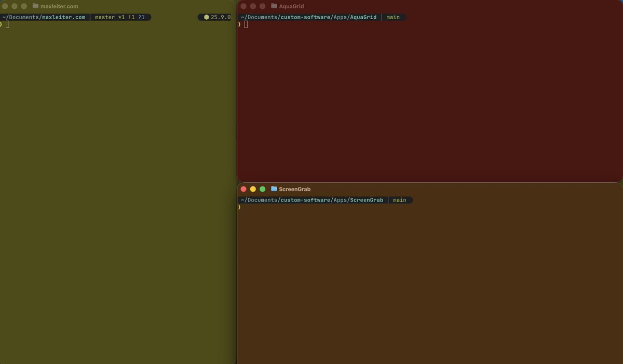Zoom the dimmed maxleiter.com window
This screenshot has height=364, width=623.
coord(24,6)
